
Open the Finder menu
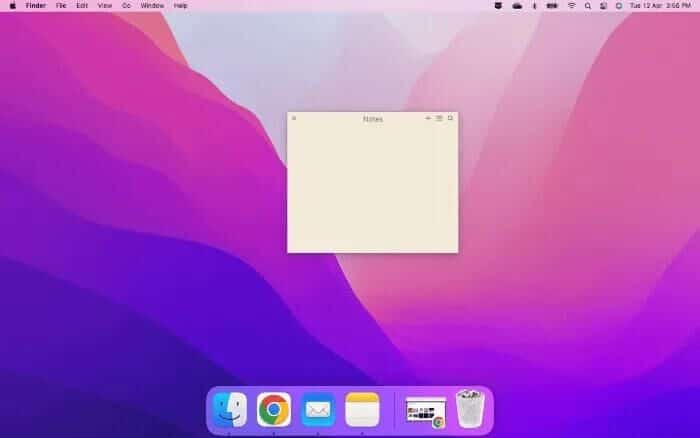36,6
